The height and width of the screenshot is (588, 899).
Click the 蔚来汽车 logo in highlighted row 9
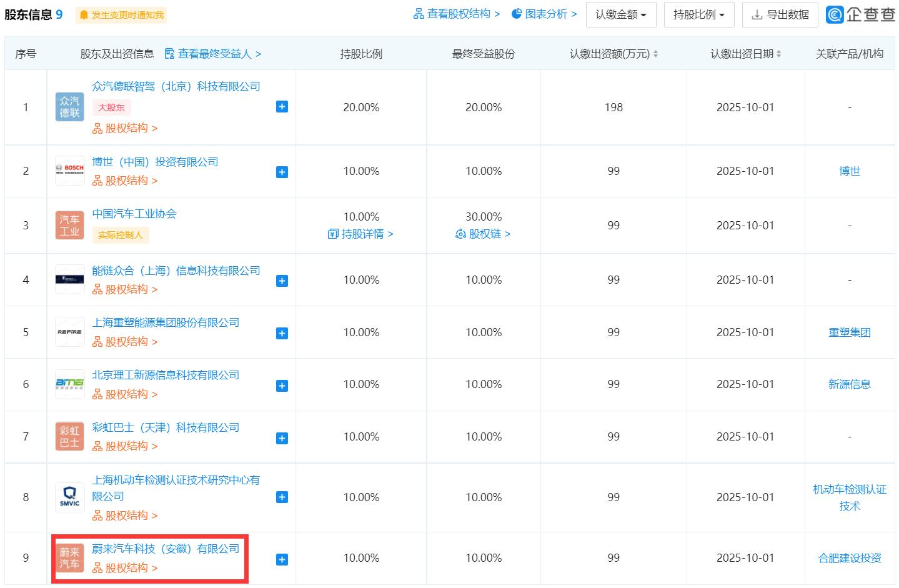[x=69, y=557]
